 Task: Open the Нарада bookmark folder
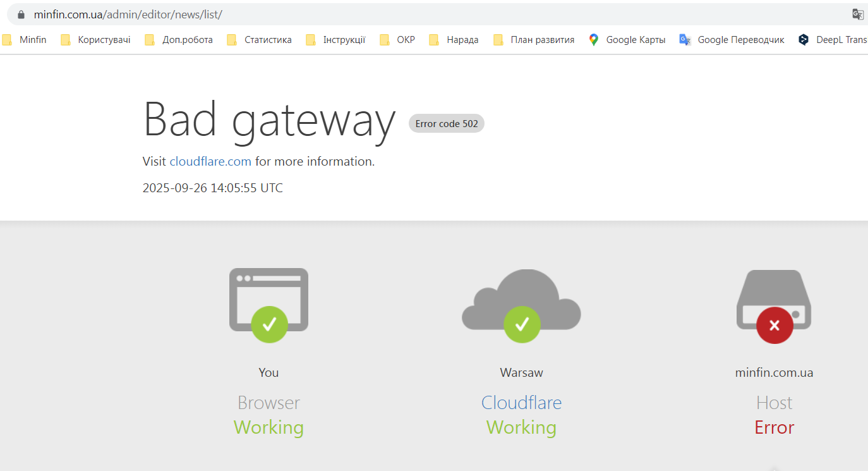coord(454,40)
